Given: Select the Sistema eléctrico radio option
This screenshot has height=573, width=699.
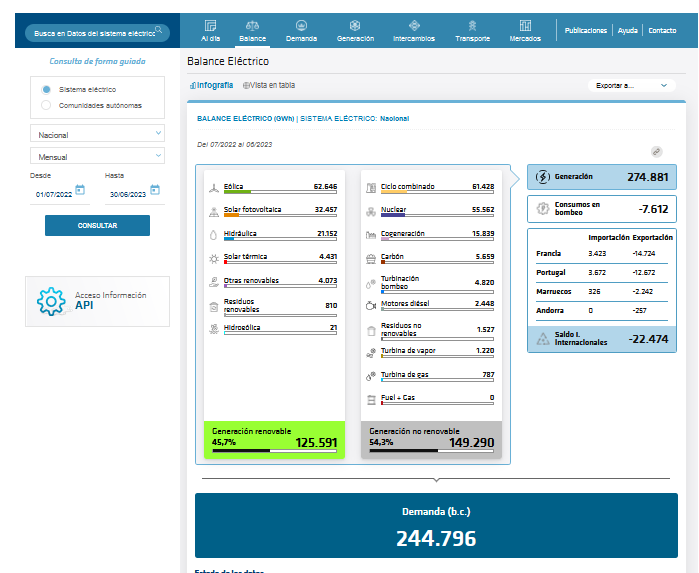Looking at the screenshot, I should point(46,89).
